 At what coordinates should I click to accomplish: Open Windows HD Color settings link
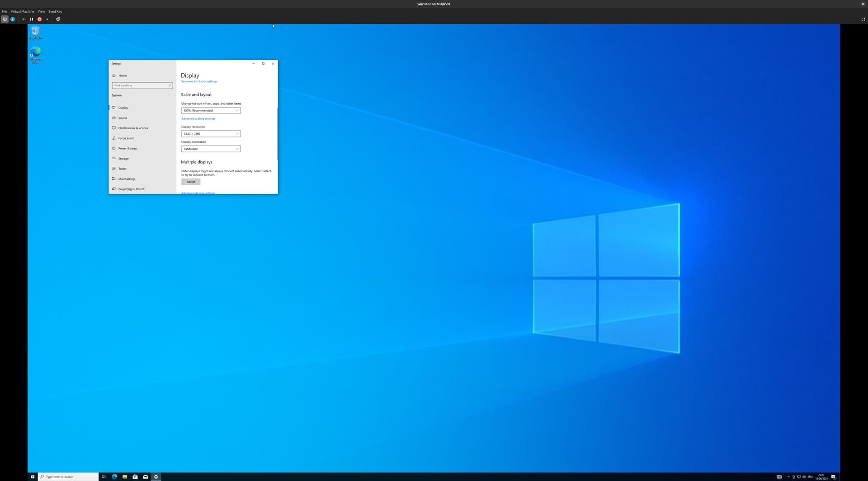click(x=199, y=81)
